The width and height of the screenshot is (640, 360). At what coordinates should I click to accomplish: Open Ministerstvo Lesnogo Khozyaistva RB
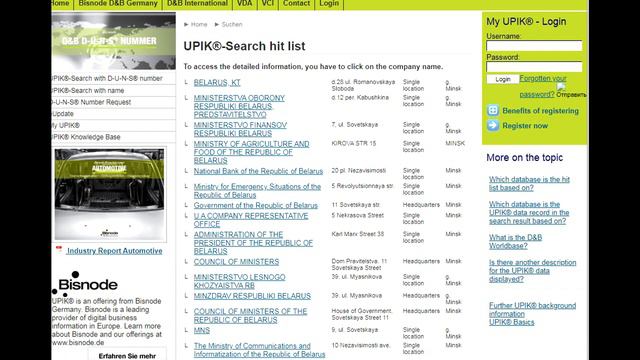[240, 281]
